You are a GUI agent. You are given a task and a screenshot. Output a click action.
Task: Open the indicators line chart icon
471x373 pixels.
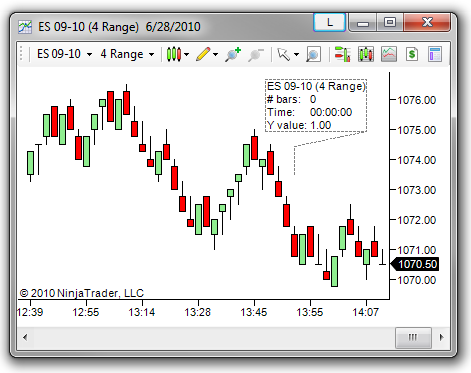click(389, 54)
